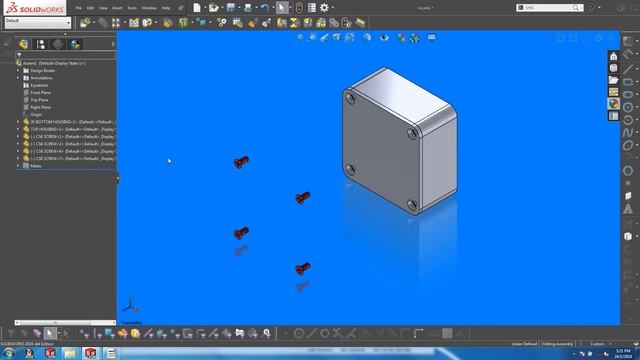Image resolution: width=640 pixels, height=360 pixels.
Task: Open Design Library task pane
Action: click(x=613, y=68)
